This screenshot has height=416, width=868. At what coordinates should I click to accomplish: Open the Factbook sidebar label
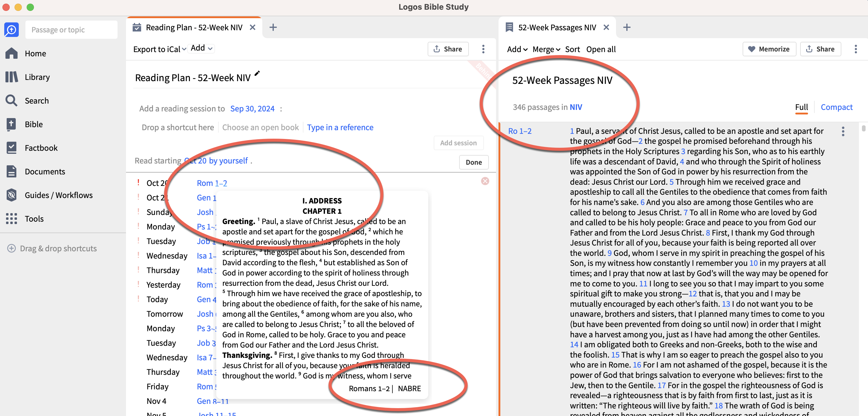(41, 148)
